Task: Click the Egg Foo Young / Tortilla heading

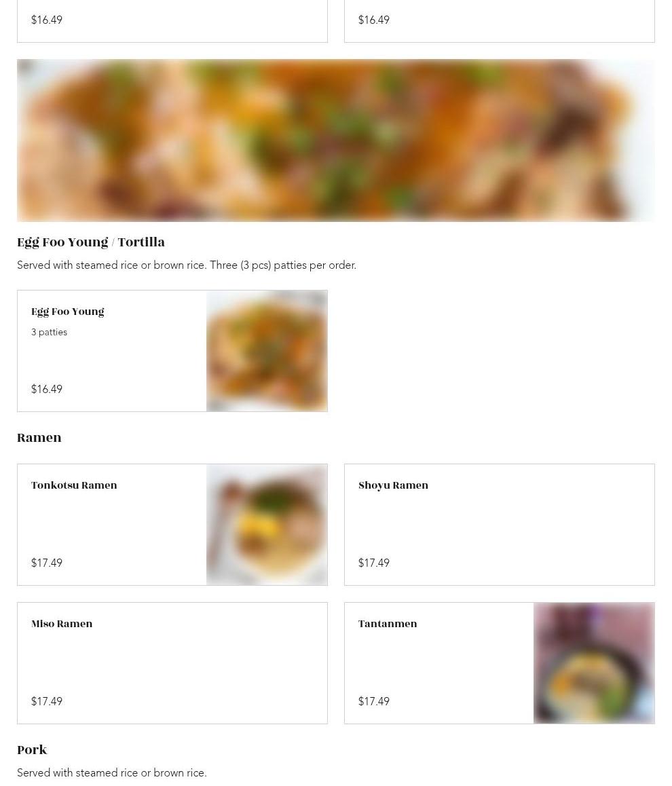Action: [x=91, y=242]
